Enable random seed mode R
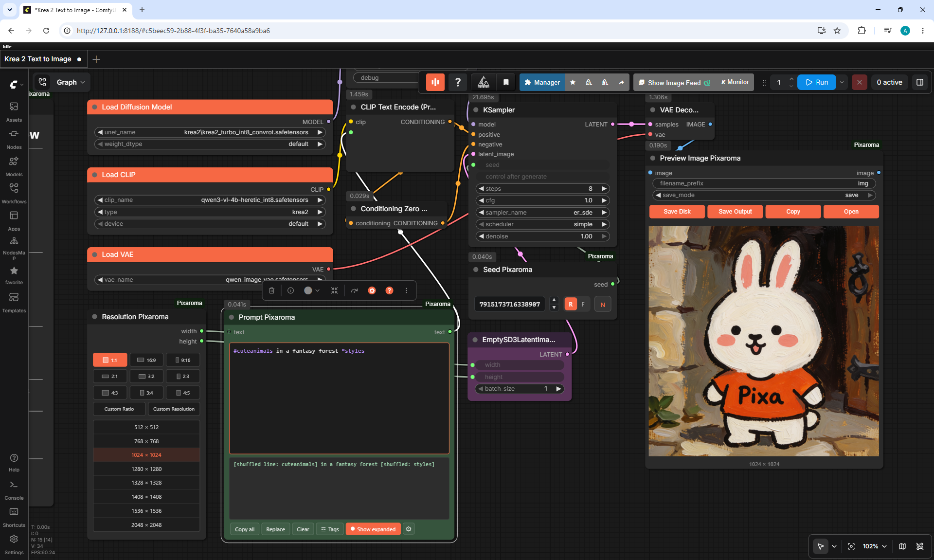Screen dimensions: 934x560 (571, 304)
